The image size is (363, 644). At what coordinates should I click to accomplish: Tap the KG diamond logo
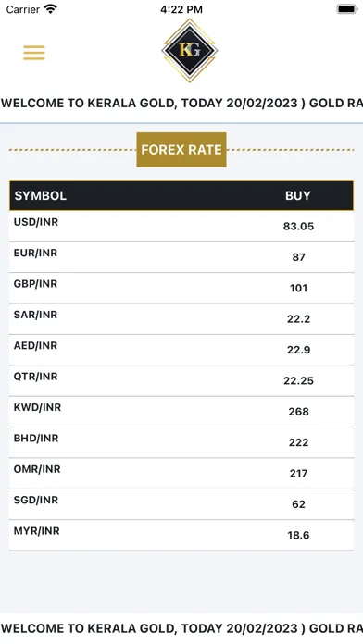(190, 51)
